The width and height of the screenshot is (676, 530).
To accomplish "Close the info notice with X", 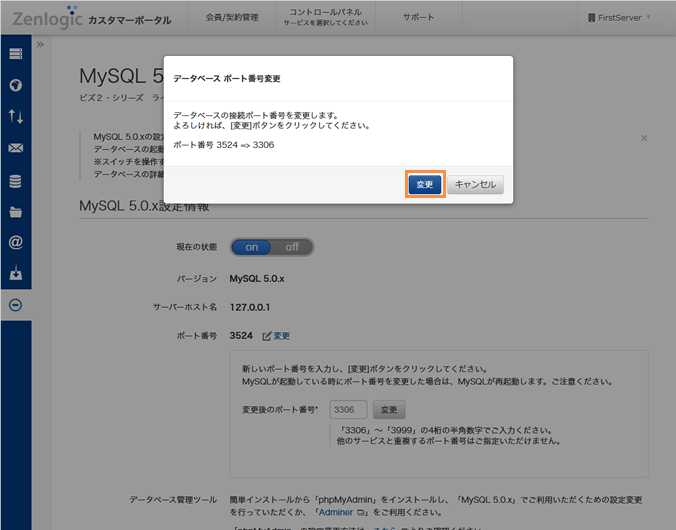I will click(644, 138).
